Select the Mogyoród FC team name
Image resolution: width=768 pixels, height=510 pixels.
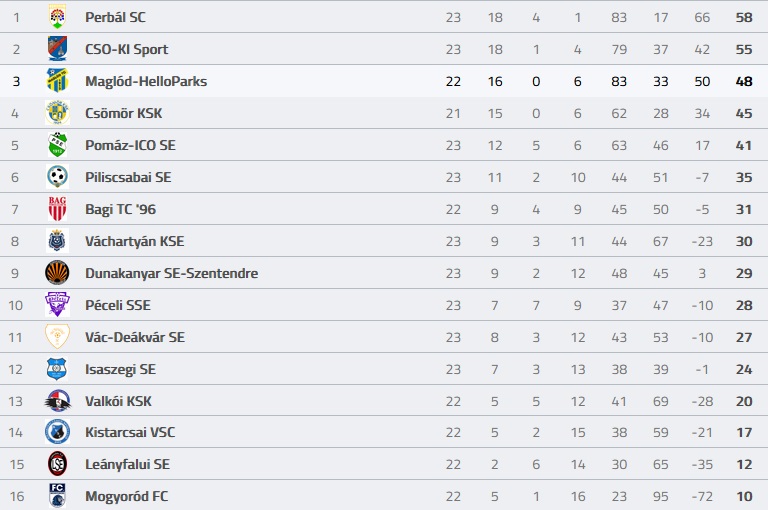[126, 496]
